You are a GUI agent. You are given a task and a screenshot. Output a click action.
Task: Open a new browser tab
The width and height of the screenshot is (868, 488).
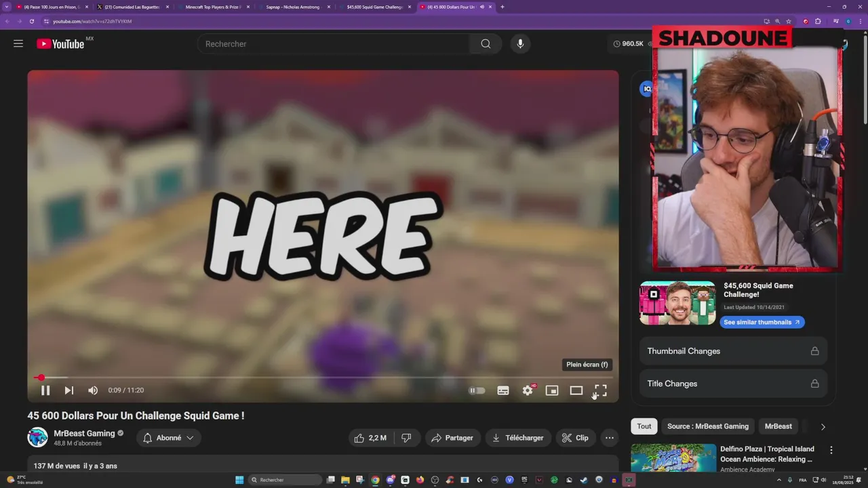tap(502, 7)
